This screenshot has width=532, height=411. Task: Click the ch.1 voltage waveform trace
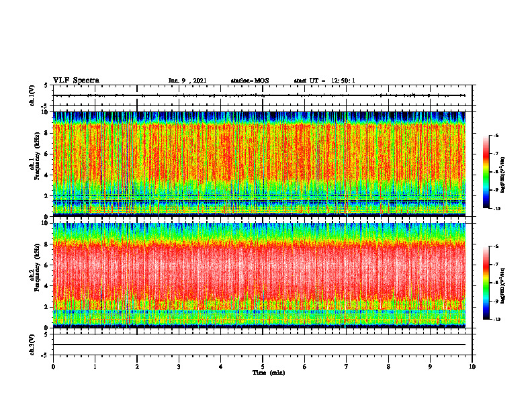pyautogui.click(x=259, y=95)
